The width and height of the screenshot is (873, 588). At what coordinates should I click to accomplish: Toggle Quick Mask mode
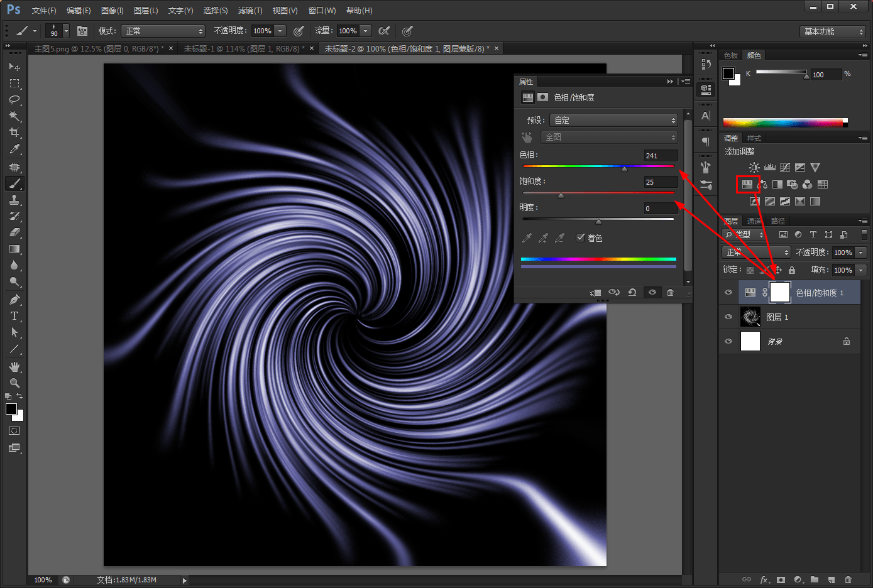point(14,431)
